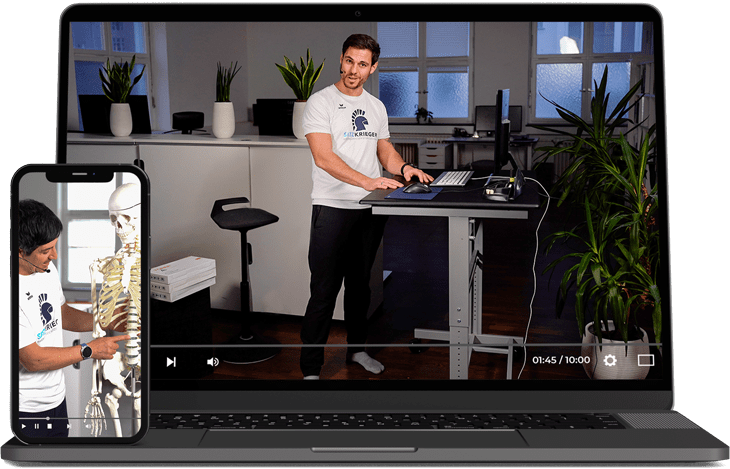This screenshot has width=730, height=469.
Task: Mute the laptop video with speaker icon
Action: pyautogui.click(x=212, y=361)
